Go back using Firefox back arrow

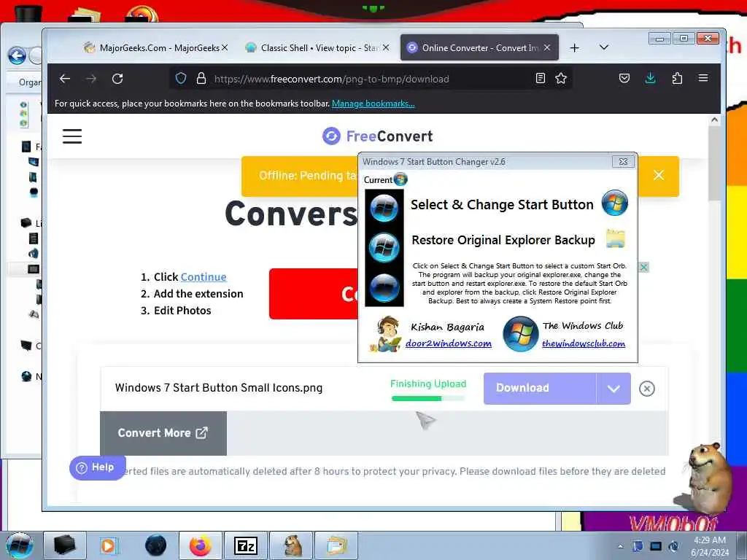[65, 79]
